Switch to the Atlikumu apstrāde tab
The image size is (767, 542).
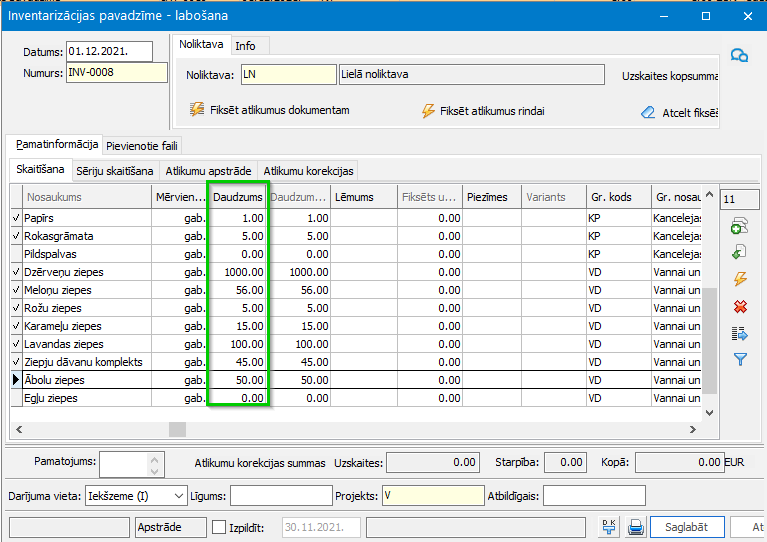[208, 171]
